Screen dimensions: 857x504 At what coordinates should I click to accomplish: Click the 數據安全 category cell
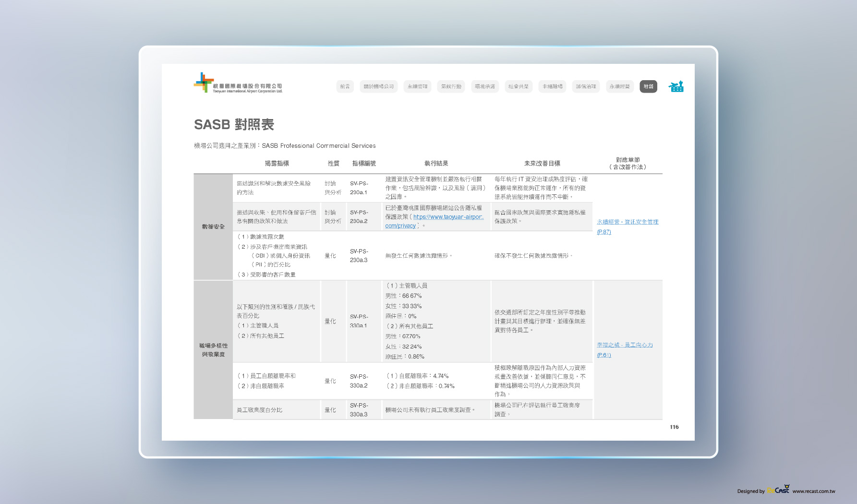213,227
